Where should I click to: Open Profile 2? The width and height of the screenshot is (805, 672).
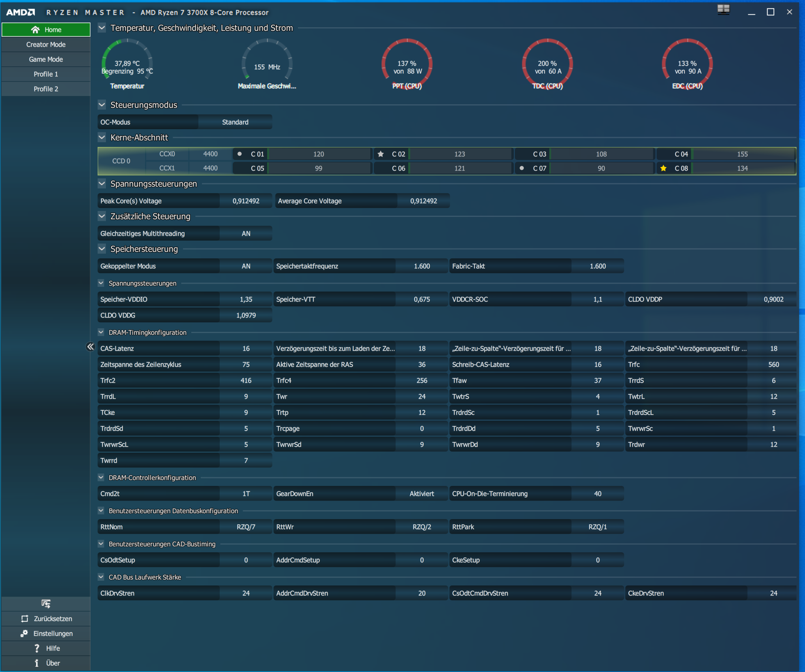(x=46, y=88)
